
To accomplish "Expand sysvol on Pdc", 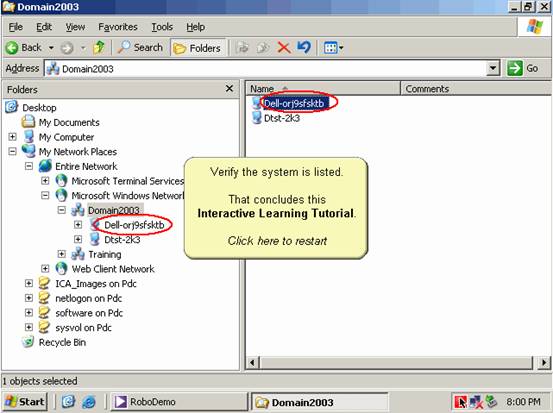I will pyautogui.click(x=29, y=327).
